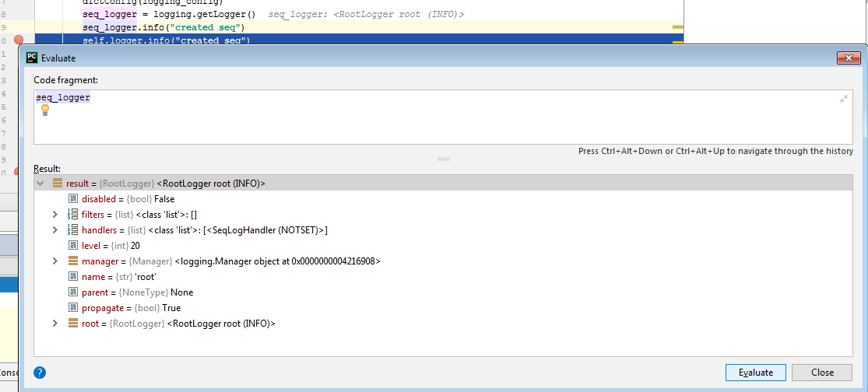Expand the manager object node

[x=54, y=261]
